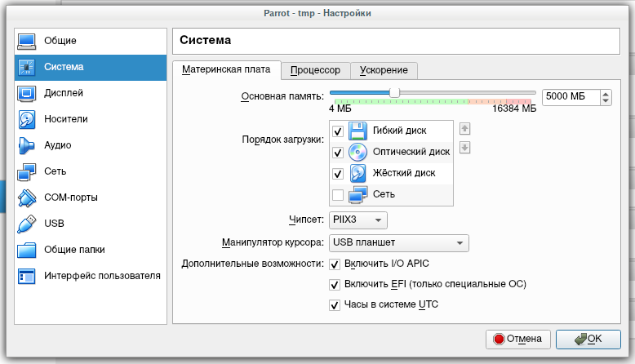Open Манипулятор курсора USB планшет dropdown
The height and width of the screenshot is (364, 635).
(398, 243)
